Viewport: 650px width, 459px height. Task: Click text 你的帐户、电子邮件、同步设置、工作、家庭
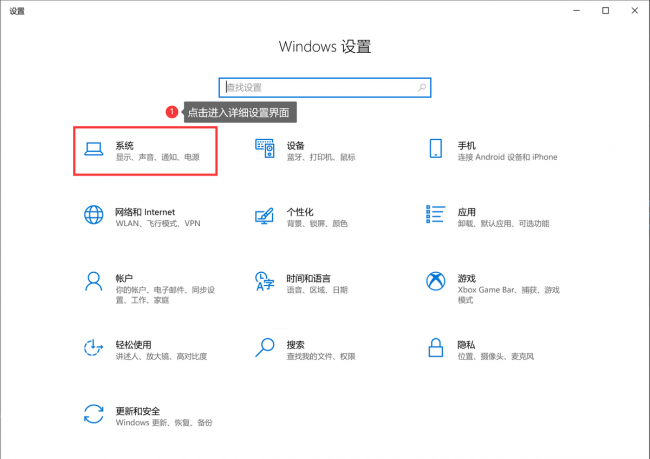tap(165, 295)
